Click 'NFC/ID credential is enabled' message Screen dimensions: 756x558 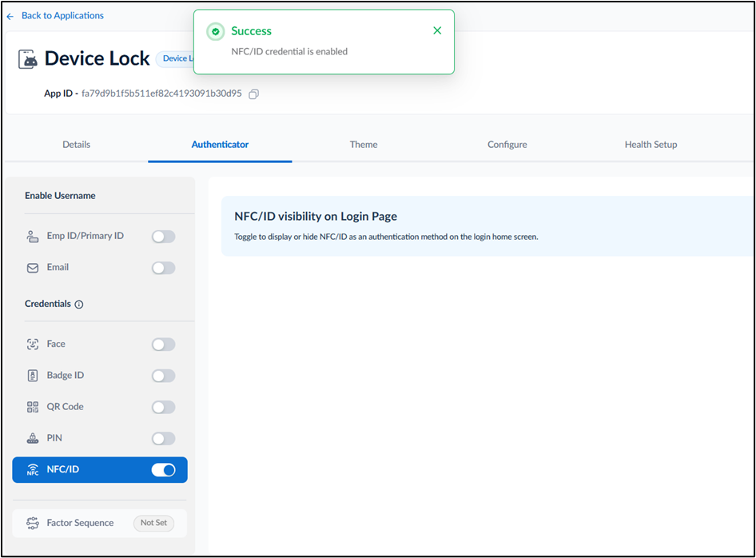point(289,52)
